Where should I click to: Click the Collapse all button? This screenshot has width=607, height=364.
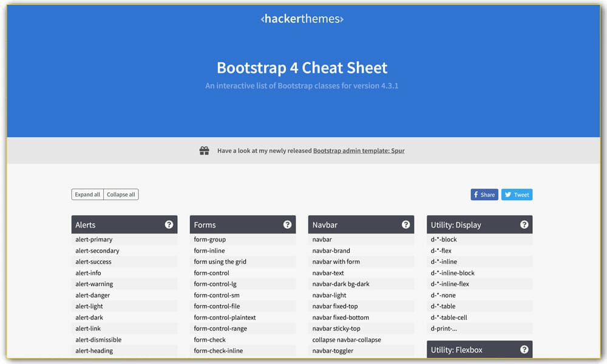tap(121, 194)
